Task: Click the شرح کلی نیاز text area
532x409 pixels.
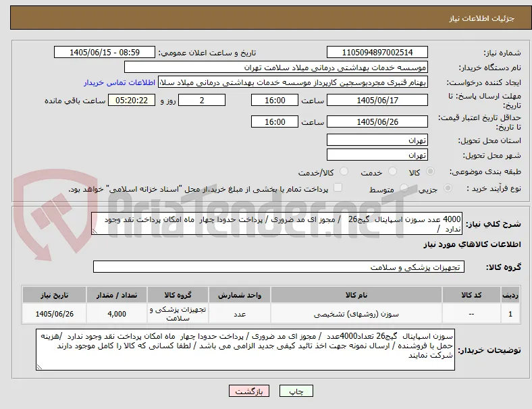Action: pos(277,224)
